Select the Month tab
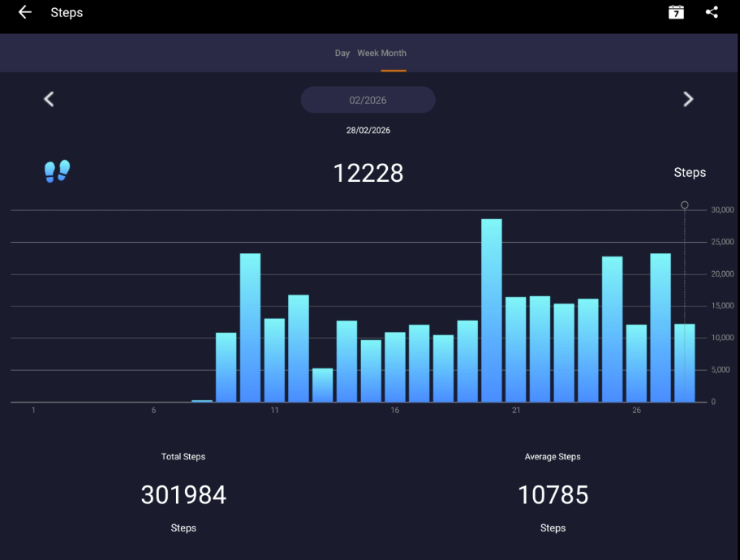Screen dimensions: 740x560 point(394,54)
